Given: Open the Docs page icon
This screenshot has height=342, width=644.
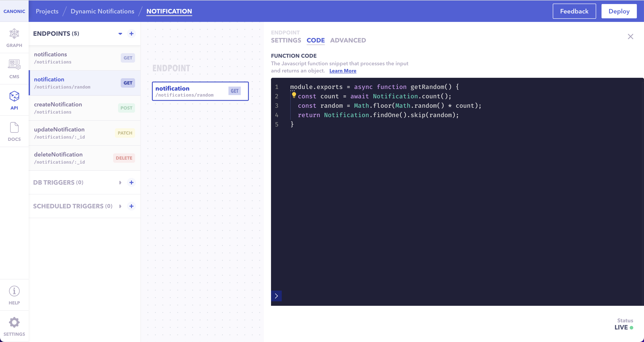Looking at the screenshot, I should pyautogui.click(x=14, y=128).
